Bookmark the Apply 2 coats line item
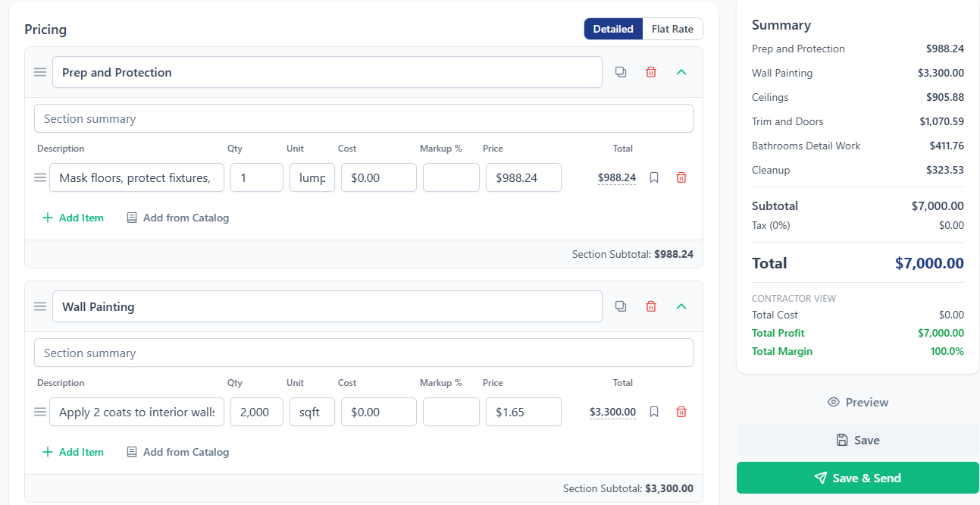980x505 pixels. 654,412
